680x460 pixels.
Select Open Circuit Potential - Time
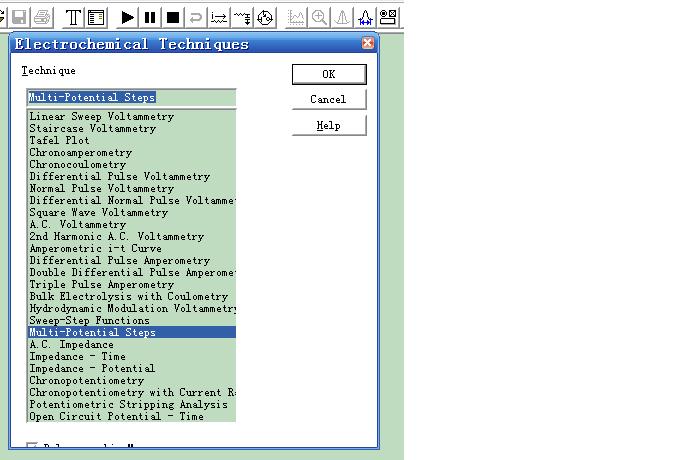131,417
